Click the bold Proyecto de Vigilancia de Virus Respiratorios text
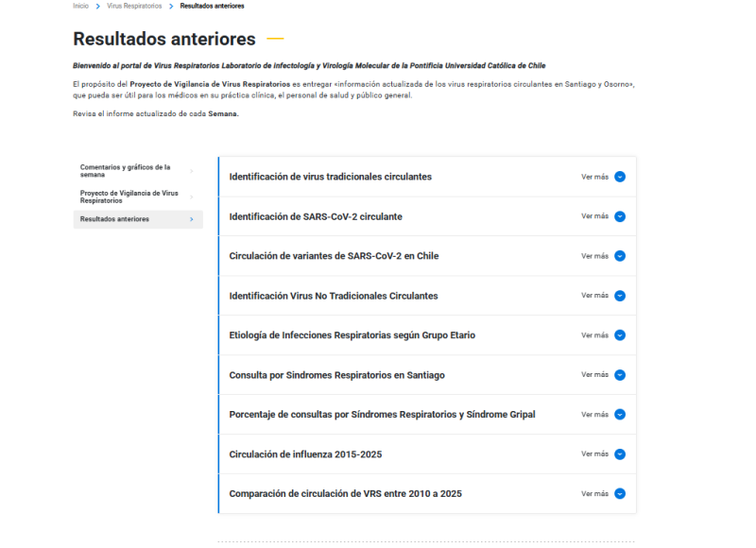 tap(210, 84)
